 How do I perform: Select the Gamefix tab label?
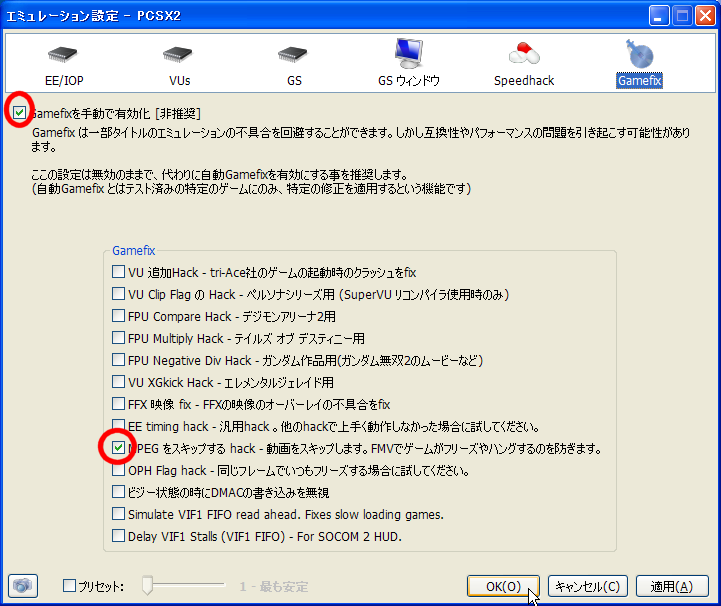(x=639, y=80)
